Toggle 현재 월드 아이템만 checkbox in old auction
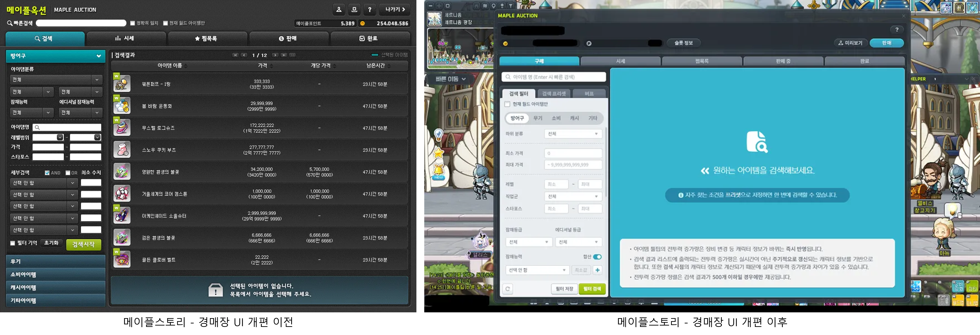The image size is (980, 335). (165, 23)
